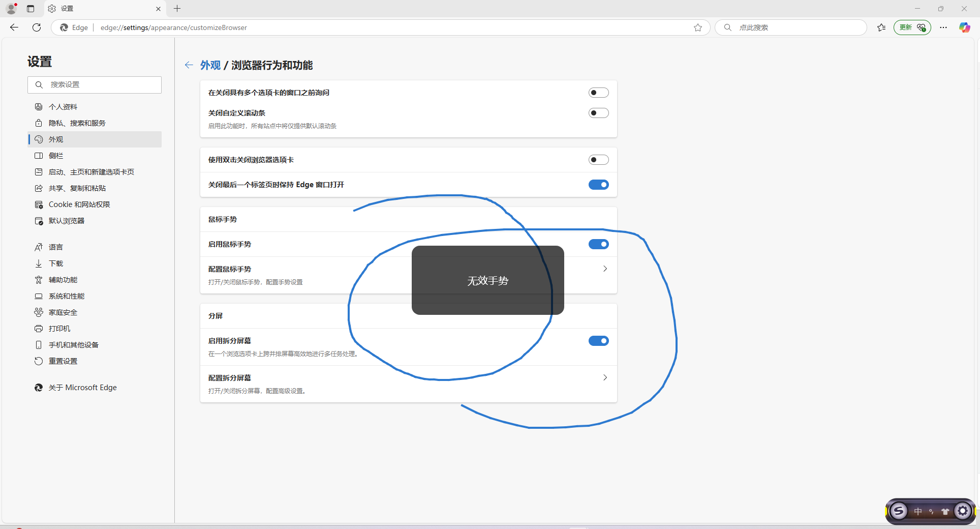The height and width of the screenshot is (529, 980).
Task: Click the green 更新 update button
Action: click(912, 27)
